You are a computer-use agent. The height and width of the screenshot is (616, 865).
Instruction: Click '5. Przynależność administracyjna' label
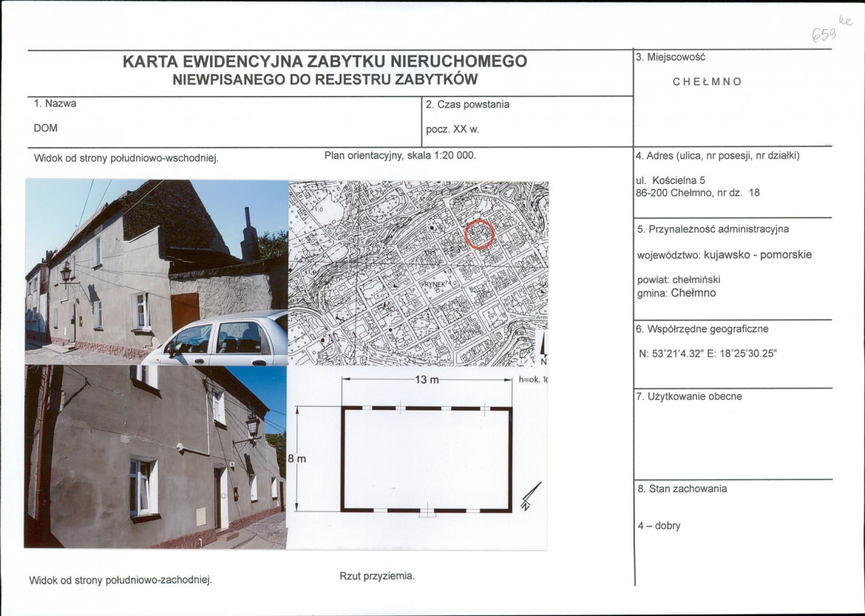click(713, 229)
